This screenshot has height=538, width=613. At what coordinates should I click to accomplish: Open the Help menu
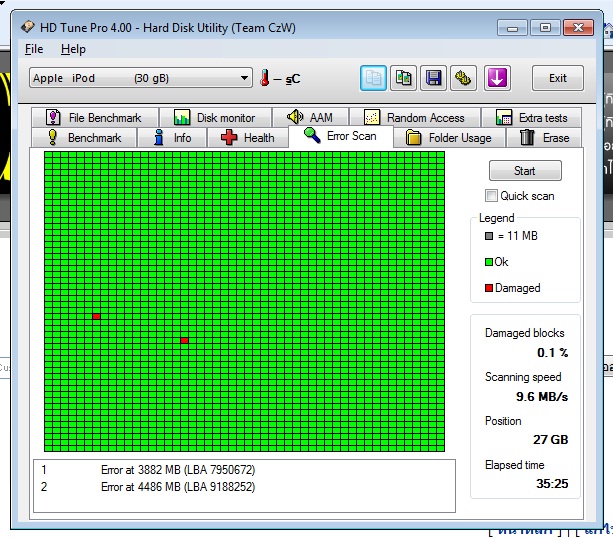tap(73, 49)
